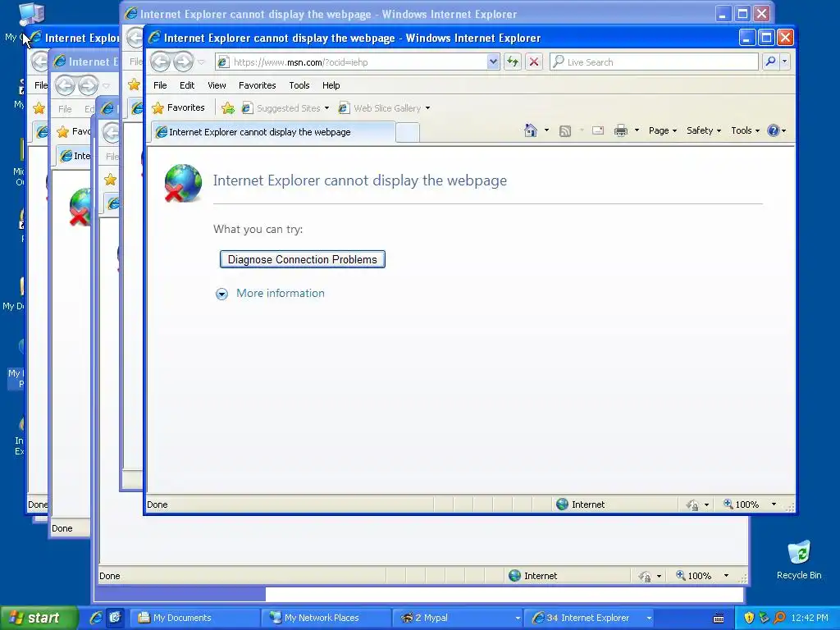The image size is (840, 630).
Task: Open the 34 Internet Explorer taskbar group
Action: tap(589, 618)
